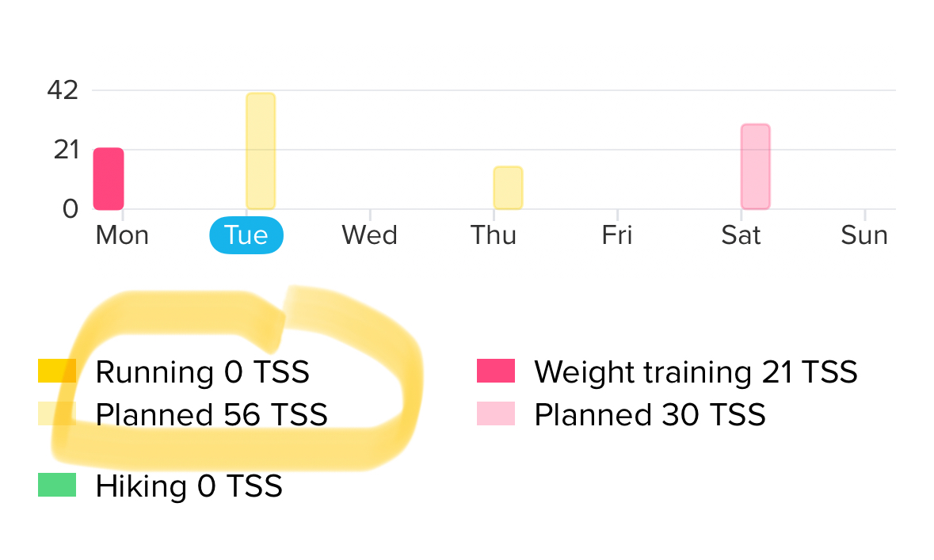Click Saturday's pink planned bar
The width and height of the screenshot is (934, 560).
click(755, 166)
